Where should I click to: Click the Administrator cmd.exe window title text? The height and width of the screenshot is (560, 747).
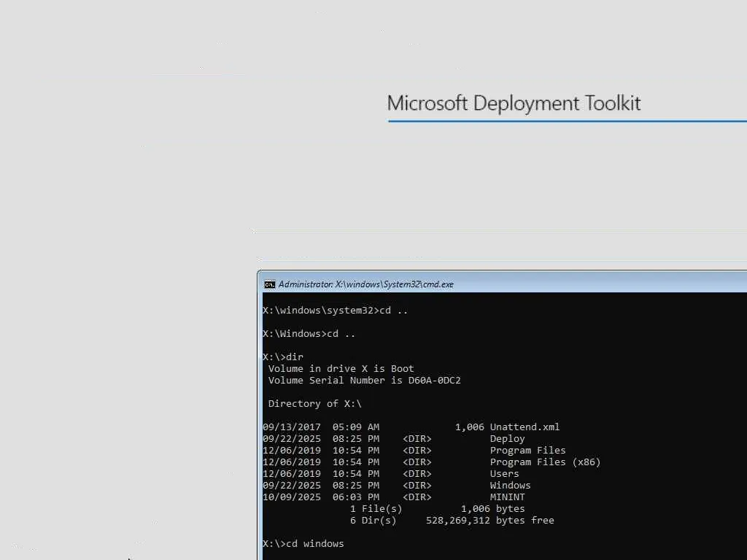[x=366, y=284]
